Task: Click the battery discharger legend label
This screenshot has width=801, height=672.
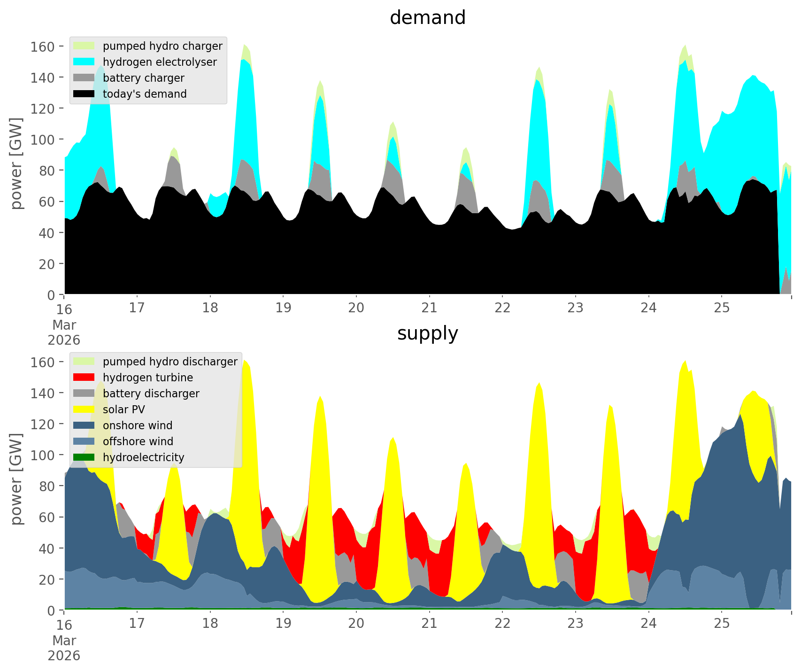Action: click(151, 394)
